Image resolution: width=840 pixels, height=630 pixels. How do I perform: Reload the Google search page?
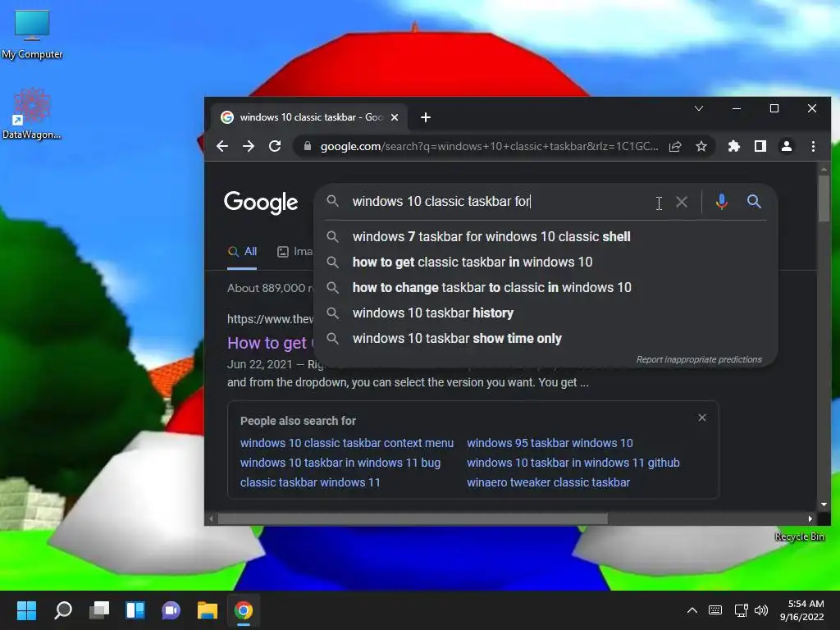[x=275, y=146]
